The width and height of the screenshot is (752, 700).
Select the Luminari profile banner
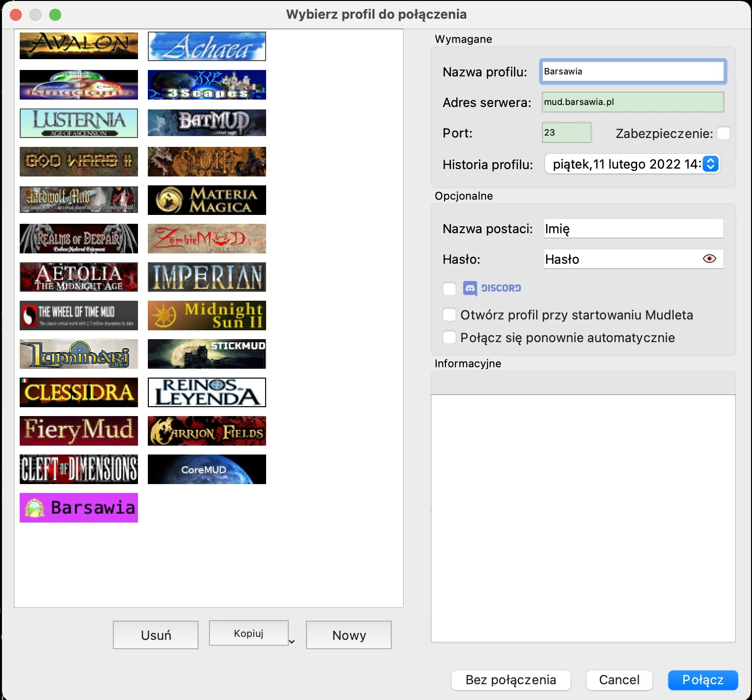click(79, 353)
